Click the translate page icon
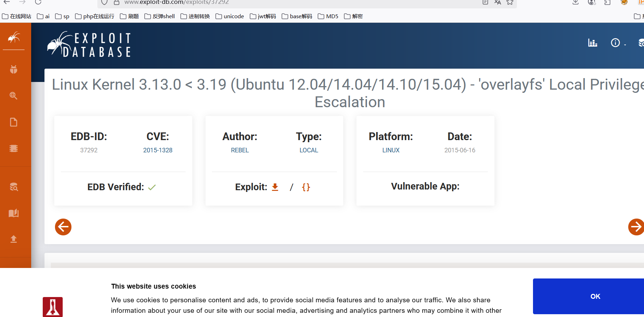The image size is (644, 317). tap(498, 2)
